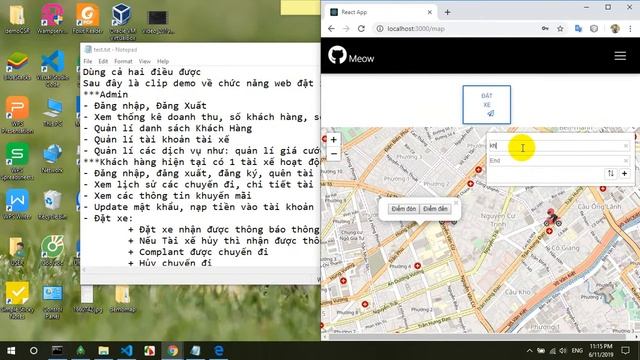
Task: Open the WPS Presentation desktop icon
Action: tap(17, 115)
